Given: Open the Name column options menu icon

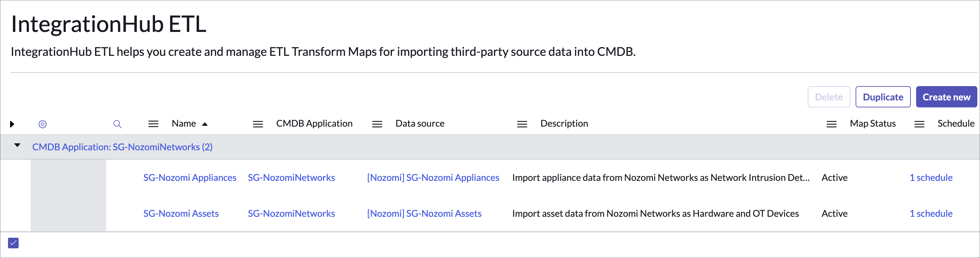Looking at the screenshot, I should click(153, 124).
